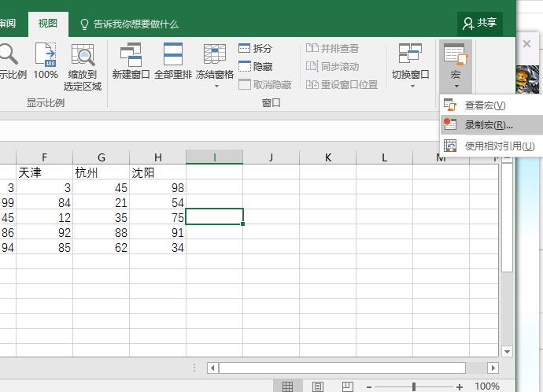Viewport: 543px width, 392px height.
Task: Click Zoom to Selection (缩放到选定区域) icon
Action: 83,55
